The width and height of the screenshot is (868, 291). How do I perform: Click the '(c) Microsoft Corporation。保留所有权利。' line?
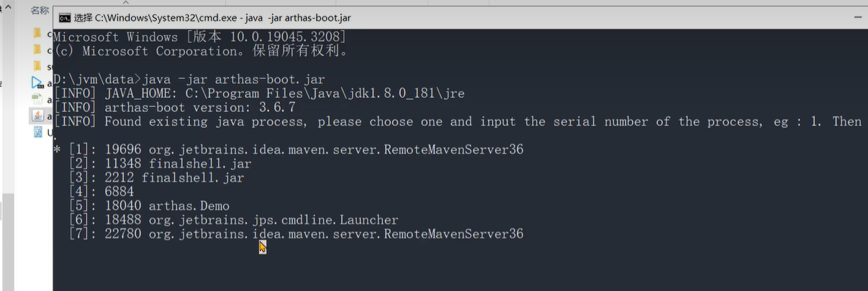coord(201,51)
